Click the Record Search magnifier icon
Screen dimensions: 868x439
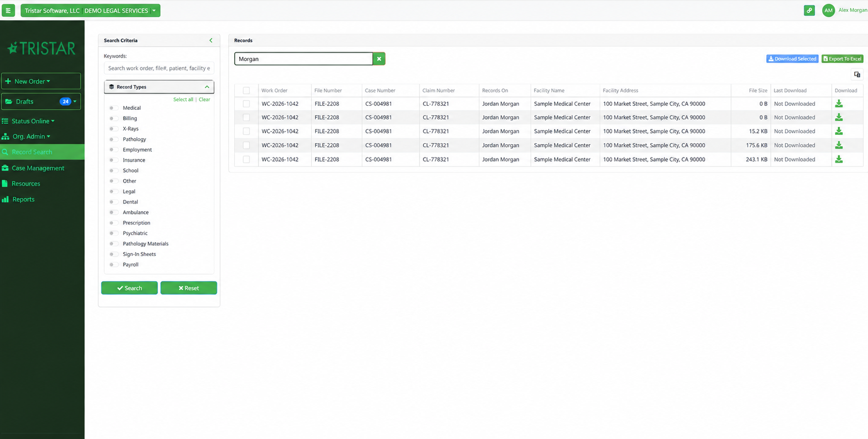click(x=5, y=152)
